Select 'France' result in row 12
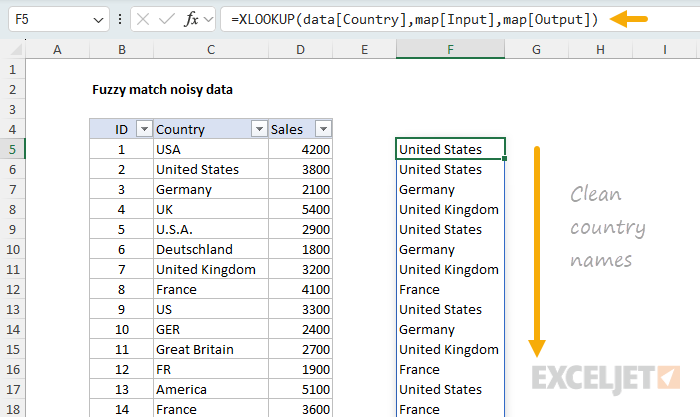 point(450,289)
